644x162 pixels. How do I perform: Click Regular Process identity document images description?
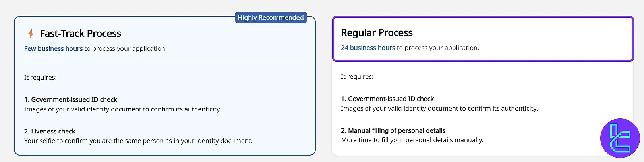pyautogui.click(x=439, y=108)
